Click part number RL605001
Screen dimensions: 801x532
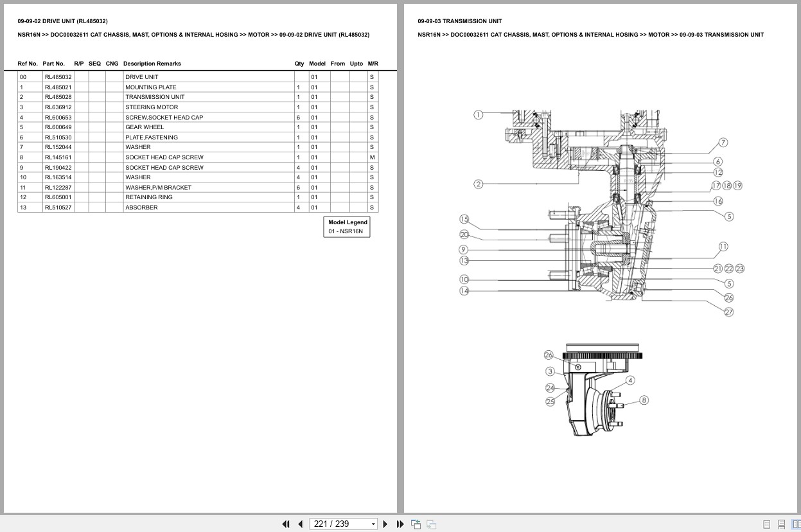(58, 197)
